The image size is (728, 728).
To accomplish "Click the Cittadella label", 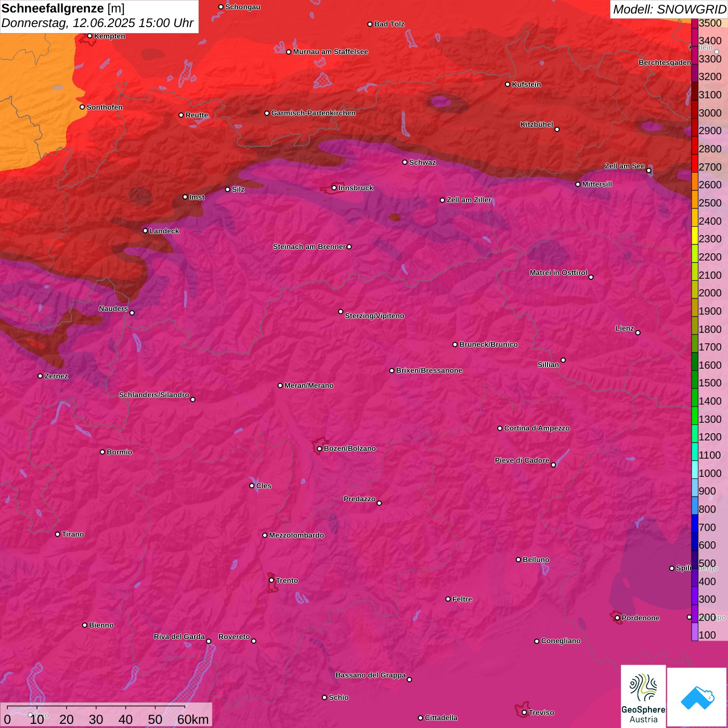I will point(441,718).
